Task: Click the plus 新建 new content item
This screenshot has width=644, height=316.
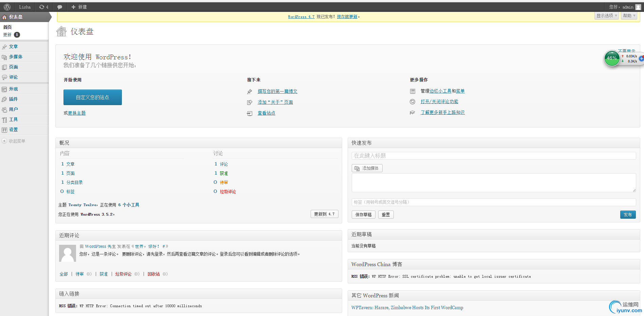Action: pos(79,7)
